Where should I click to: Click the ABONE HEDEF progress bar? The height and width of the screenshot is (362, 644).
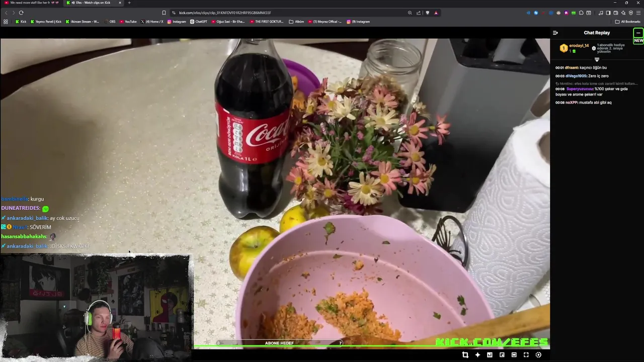click(279, 343)
